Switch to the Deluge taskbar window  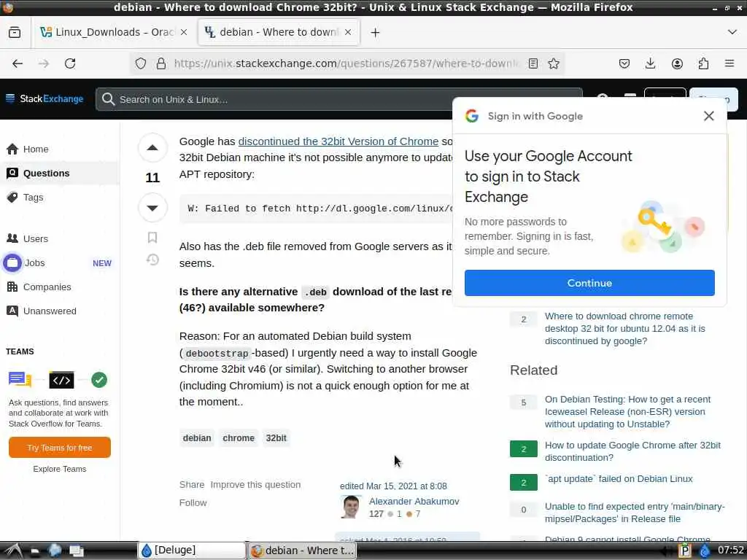[x=191, y=551]
